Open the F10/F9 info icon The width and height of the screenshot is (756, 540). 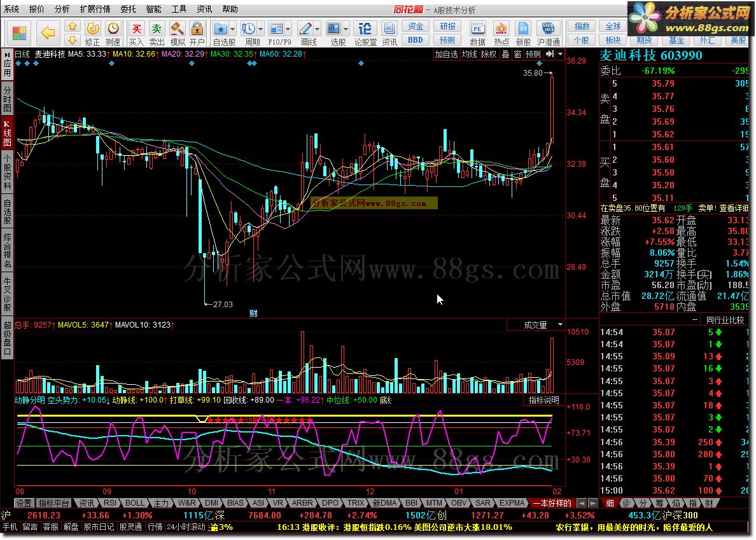(276, 29)
